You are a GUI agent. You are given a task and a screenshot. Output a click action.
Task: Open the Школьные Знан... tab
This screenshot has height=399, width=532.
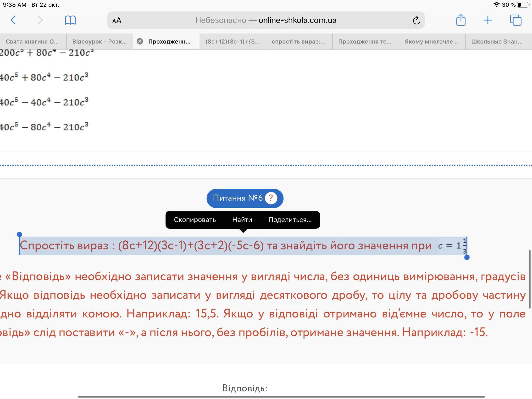coord(497,41)
